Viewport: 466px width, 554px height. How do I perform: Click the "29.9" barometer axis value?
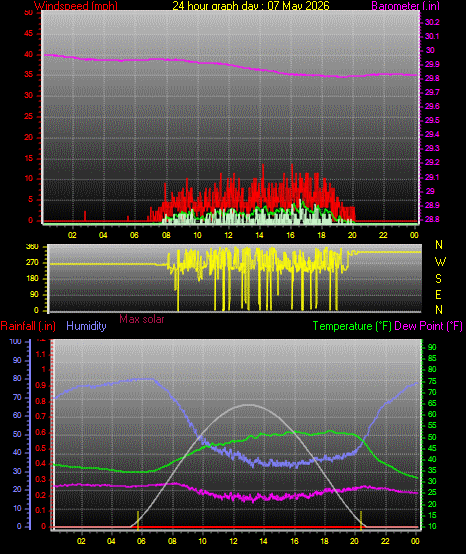pyautogui.click(x=432, y=64)
